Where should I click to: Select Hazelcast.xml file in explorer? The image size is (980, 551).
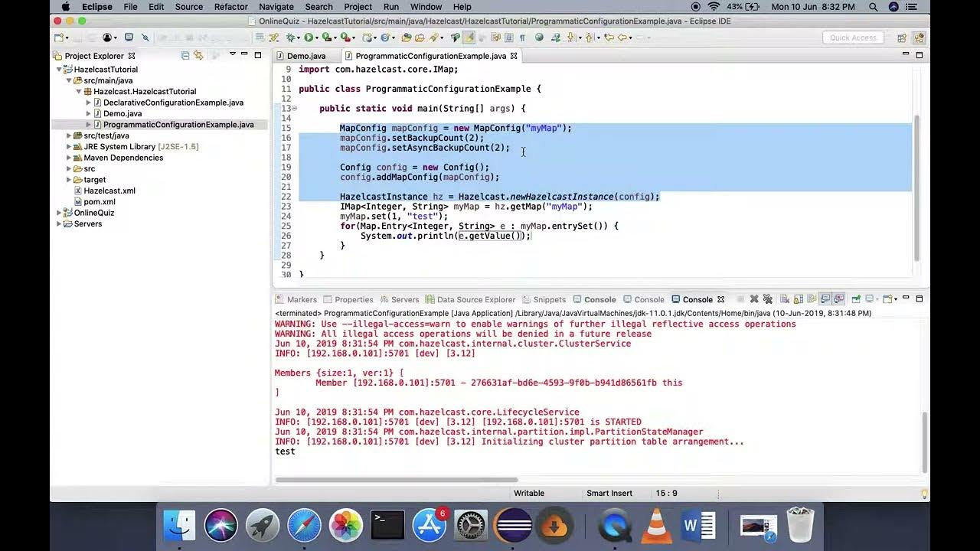[x=109, y=191]
